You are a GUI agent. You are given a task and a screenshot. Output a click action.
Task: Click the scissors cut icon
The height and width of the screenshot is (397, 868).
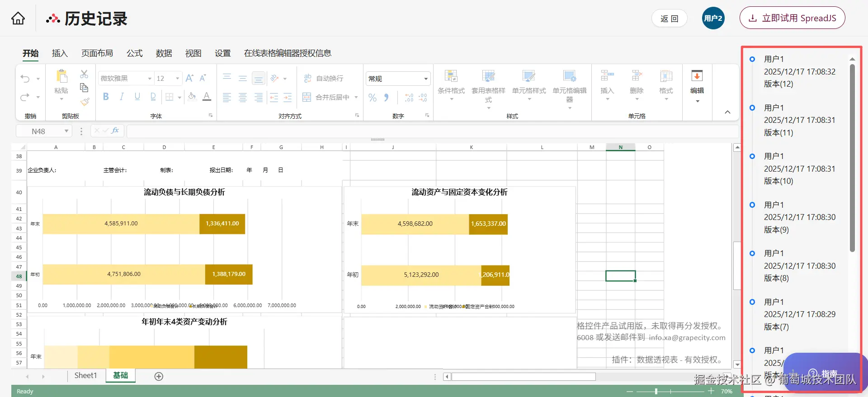click(x=84, y=74)
